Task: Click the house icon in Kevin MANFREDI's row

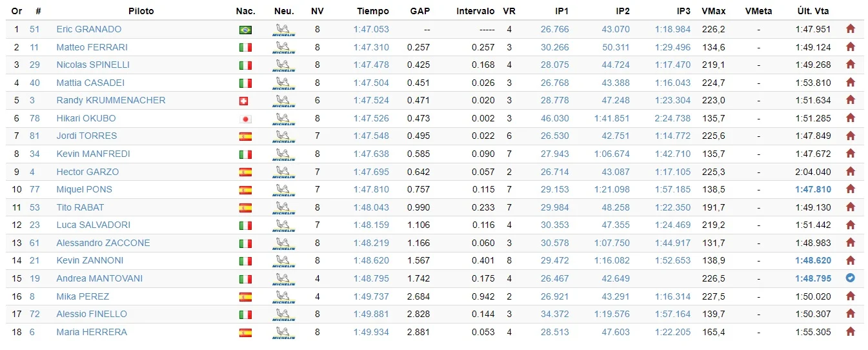Action: (x=850, y=154)
